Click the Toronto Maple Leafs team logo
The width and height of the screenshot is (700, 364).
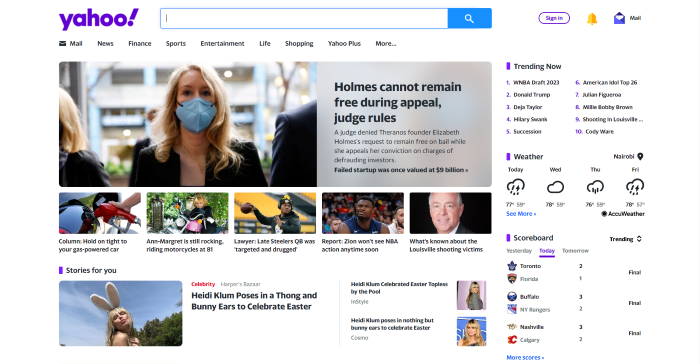click(512, 266)
